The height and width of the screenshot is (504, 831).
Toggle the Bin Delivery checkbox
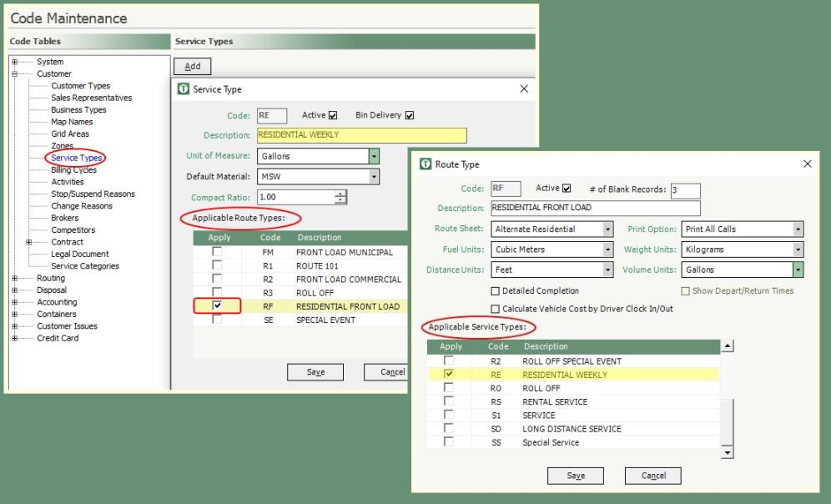click(x=409, y=115)
